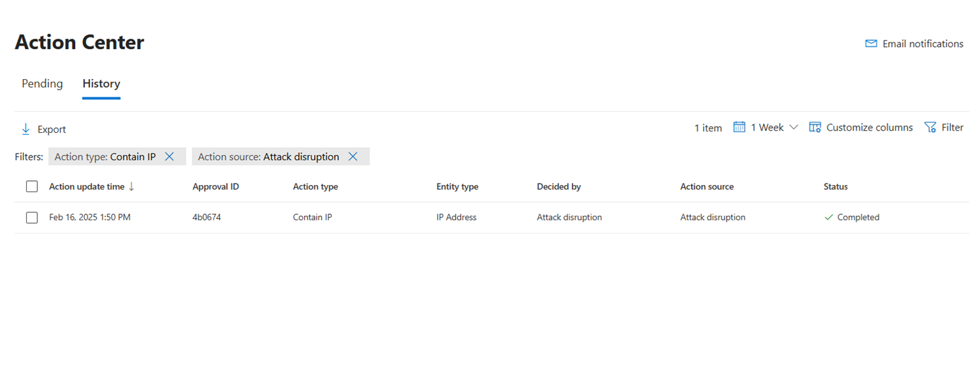Click the sort arrow on Action update time
The width and height of the screenshot is (980, 383).
pos(131,186)
